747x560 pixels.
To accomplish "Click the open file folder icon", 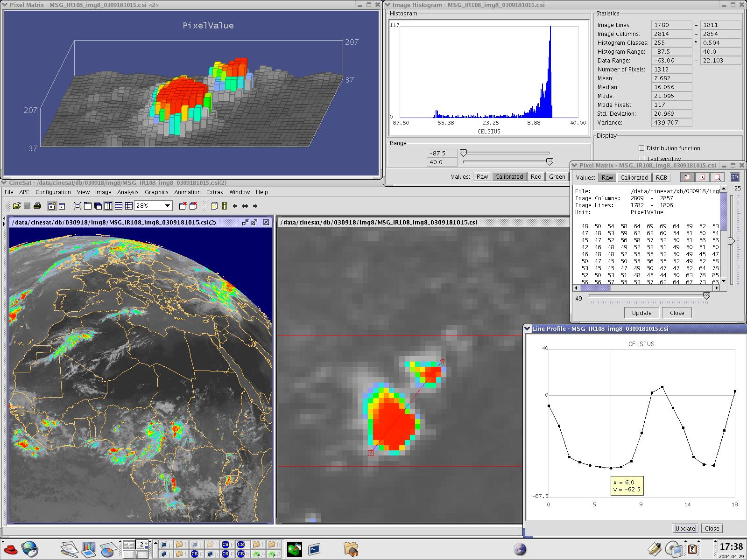I will tap(17, 206).
